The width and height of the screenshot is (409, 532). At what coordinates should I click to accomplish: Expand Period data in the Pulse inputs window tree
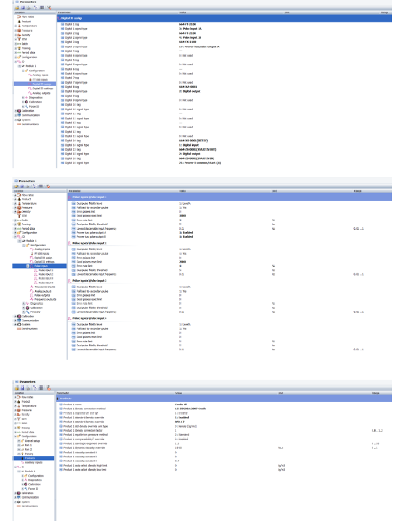point(15,229)
